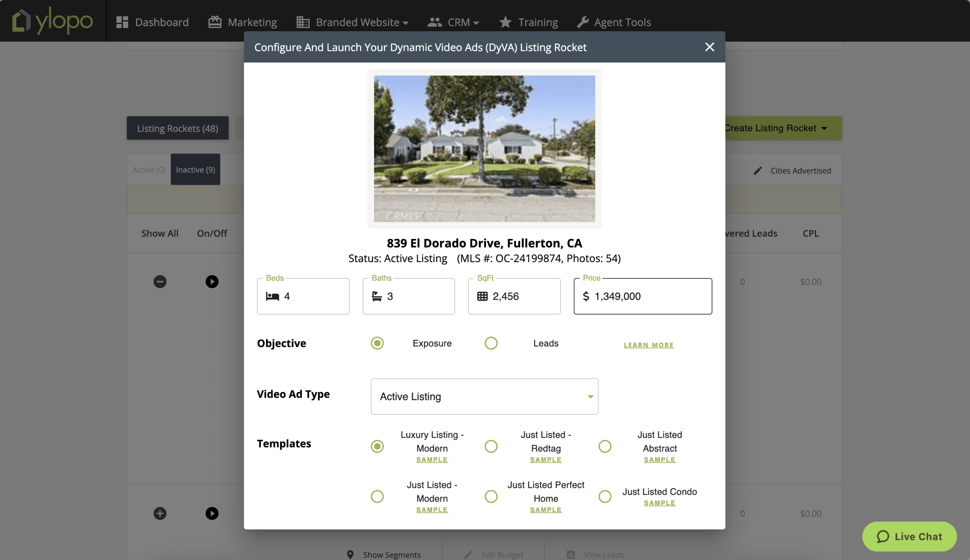Close the DyVA Listing Rocket dialog
970x560 pixels.
point(709,47)
